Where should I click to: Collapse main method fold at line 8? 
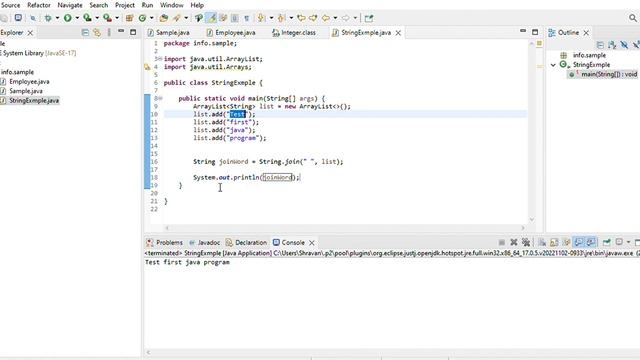[x=160, y=98]
